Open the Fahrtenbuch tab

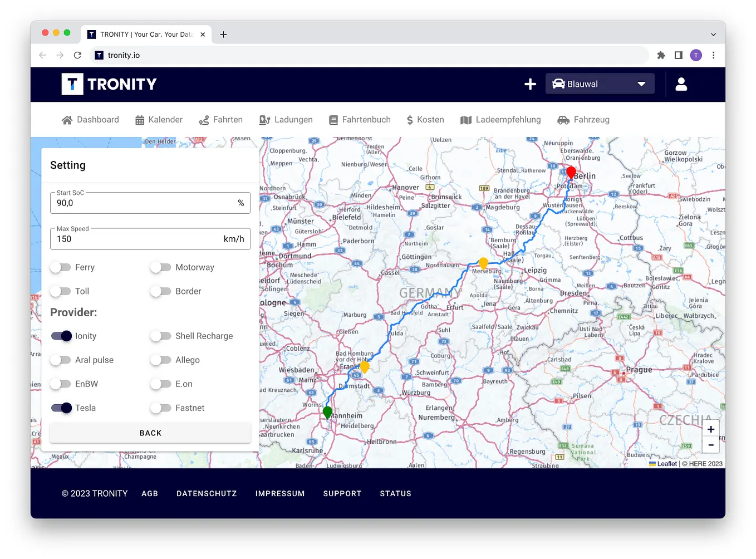pyautogui.click(x=360, y=120)
